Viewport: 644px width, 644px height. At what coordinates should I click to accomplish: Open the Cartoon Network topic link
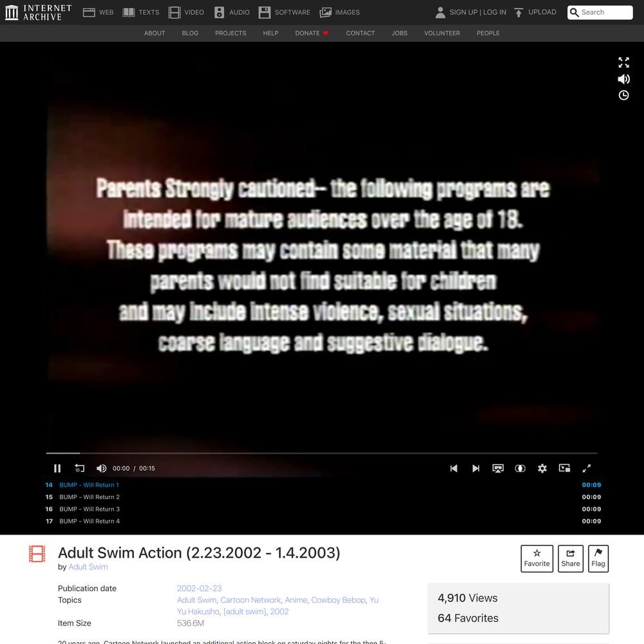pyautogui.click(x=251, y=600)
